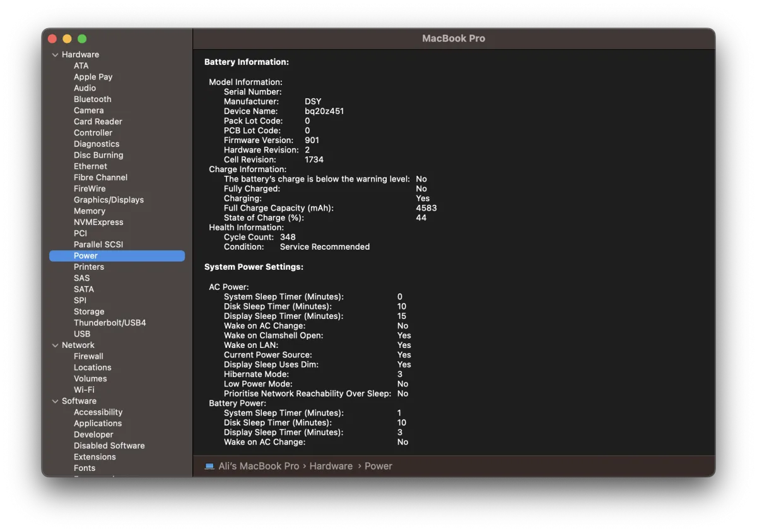The image size is (757, 532).
Task: Select ATA in the sidebar
Action: (81, 66)
